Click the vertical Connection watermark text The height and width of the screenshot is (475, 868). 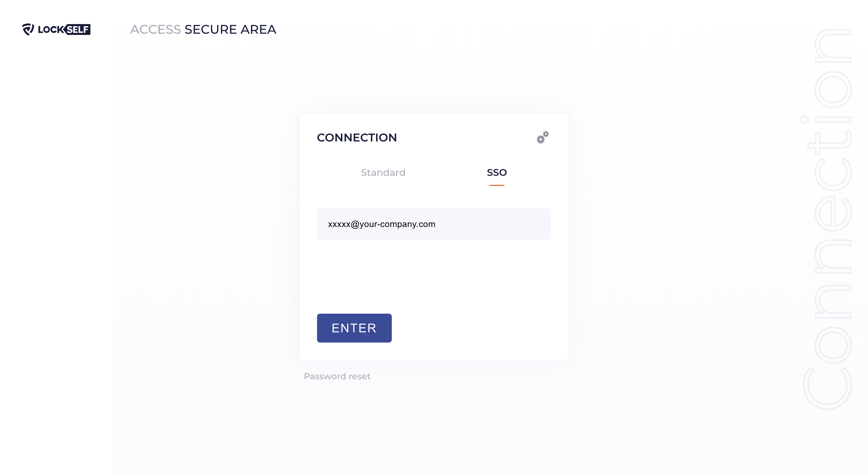tap(827, 219)
